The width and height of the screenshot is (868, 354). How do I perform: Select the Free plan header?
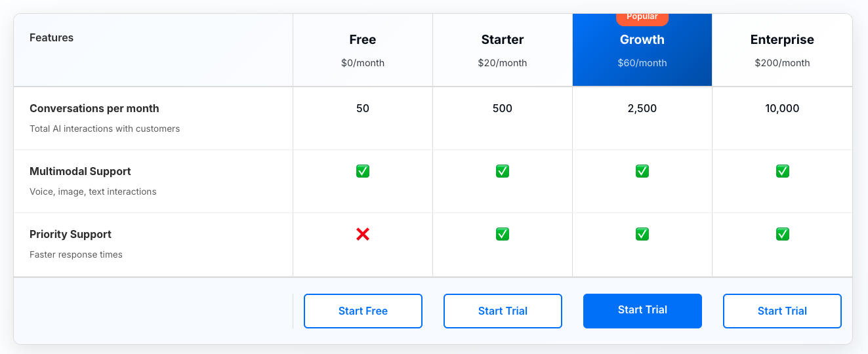[363, 40]
